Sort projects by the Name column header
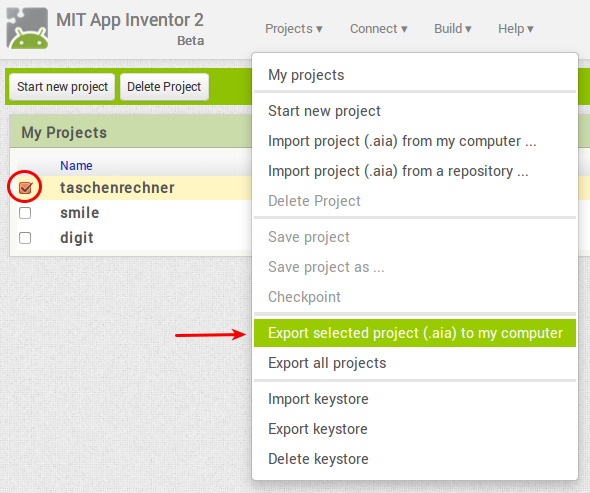 (76, 166)
